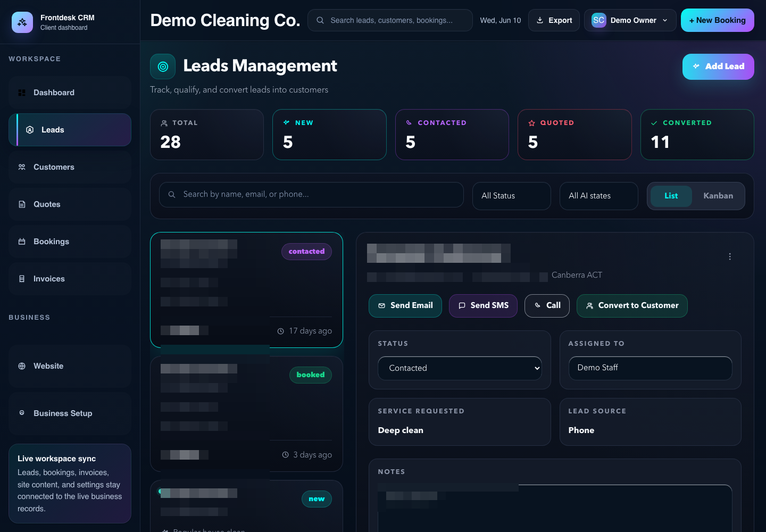Select Leads in the sidebar
The image size is (766, 532).
point(70,130)
